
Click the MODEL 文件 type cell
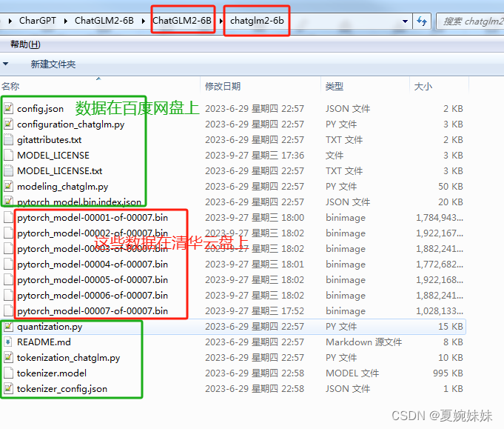[352, 373]
